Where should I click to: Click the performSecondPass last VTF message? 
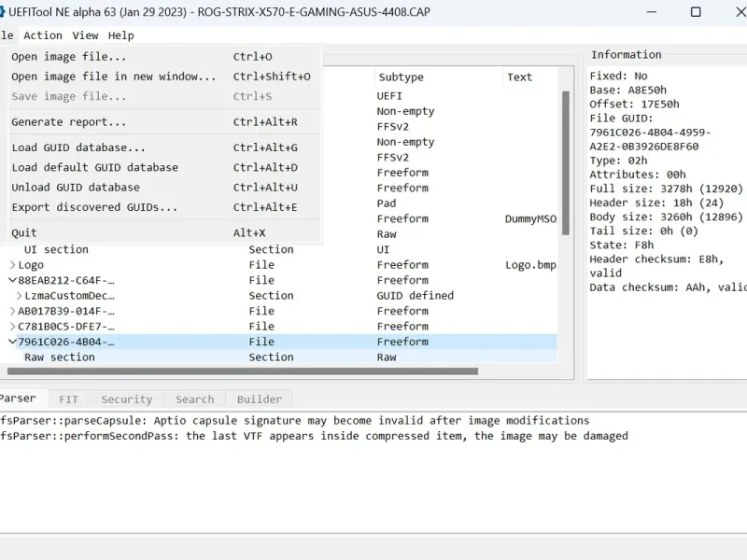click(x=314, y=436)
